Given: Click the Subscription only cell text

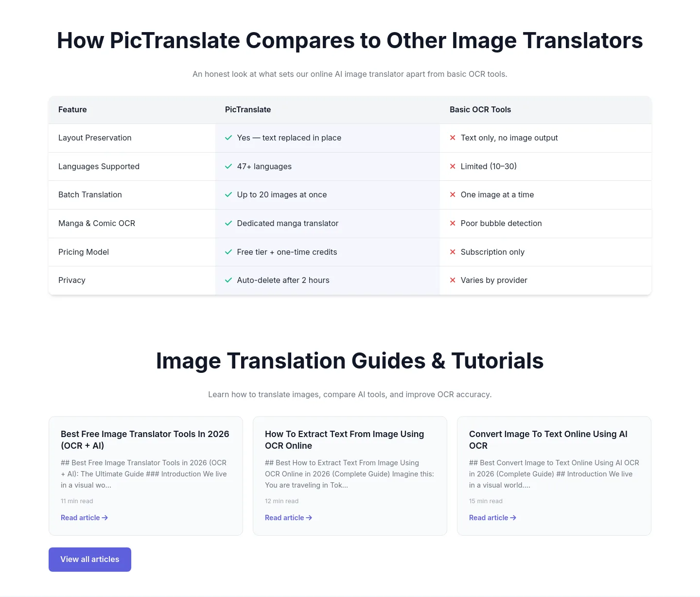Looking at the screenshot, I should tap(492, 252).
